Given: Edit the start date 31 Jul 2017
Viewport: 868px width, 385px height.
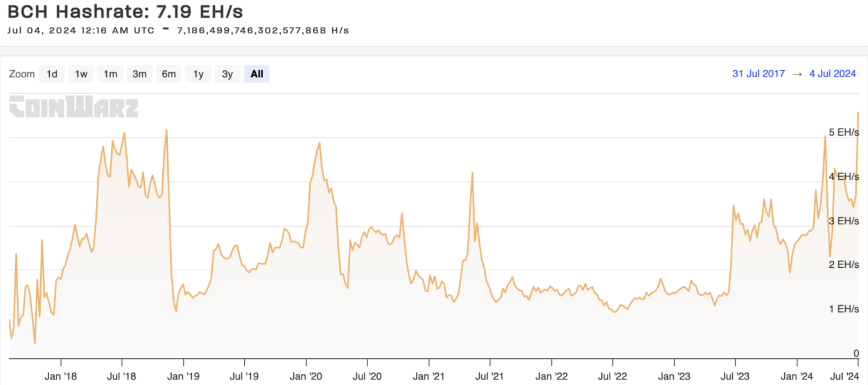Looking at the screenshot, I should tap(759, 74).
